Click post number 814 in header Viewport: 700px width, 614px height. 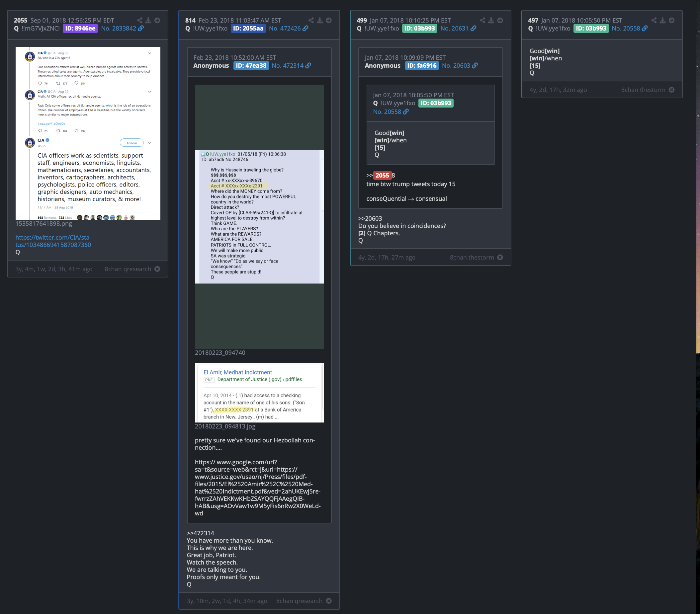click(190, 21)
